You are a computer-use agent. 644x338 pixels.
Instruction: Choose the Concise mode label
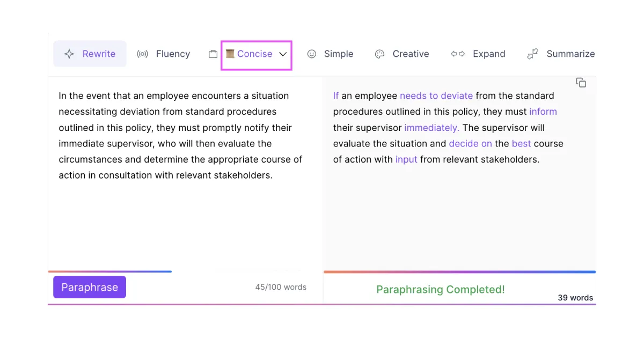pos(254,54)
